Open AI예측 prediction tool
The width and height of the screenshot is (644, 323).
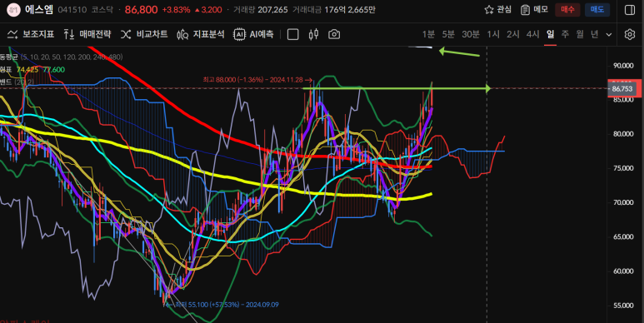point(253,34)
